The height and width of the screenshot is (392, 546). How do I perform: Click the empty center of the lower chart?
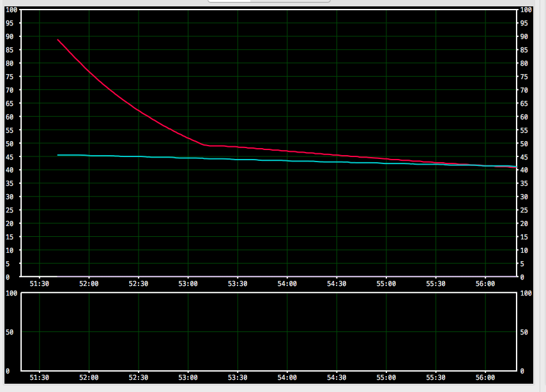click(x=268, y=332)
